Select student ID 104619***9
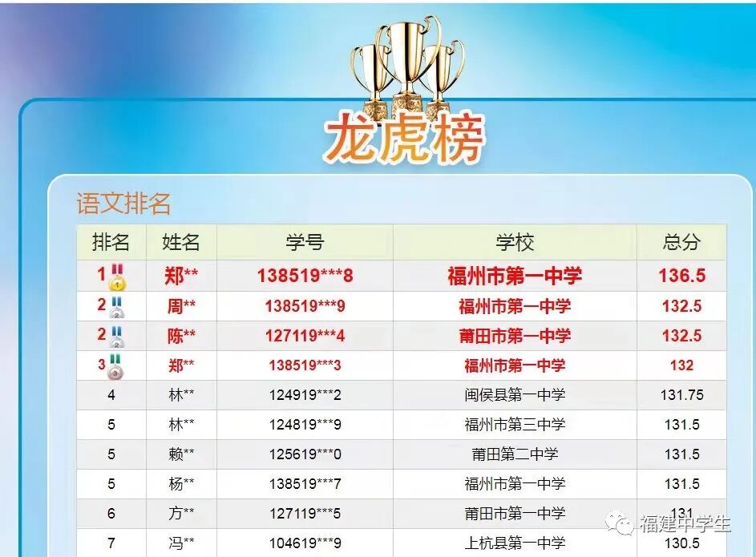Image resolution: width=756 pixels, height=557 pixels. (x=305, y=543)
